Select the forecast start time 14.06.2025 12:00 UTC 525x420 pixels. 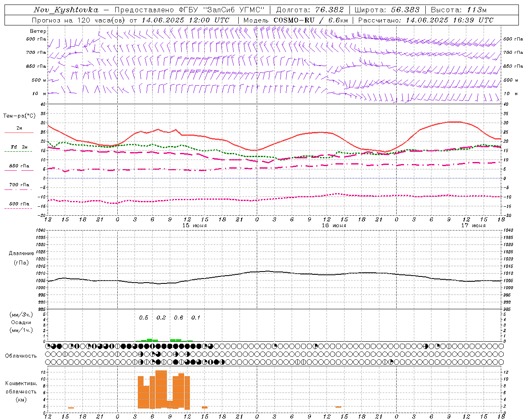pyautogui.click(x=185, y=20)
